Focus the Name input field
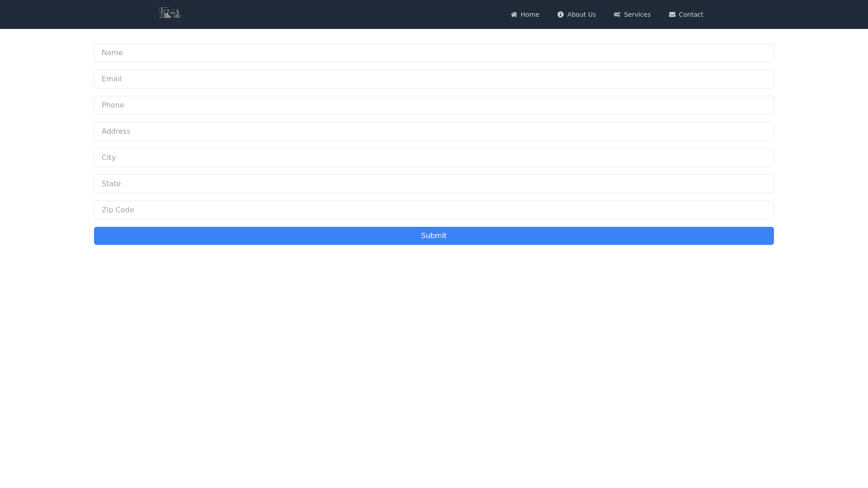This screenshot has width=868, height=488. pos(434,53)
